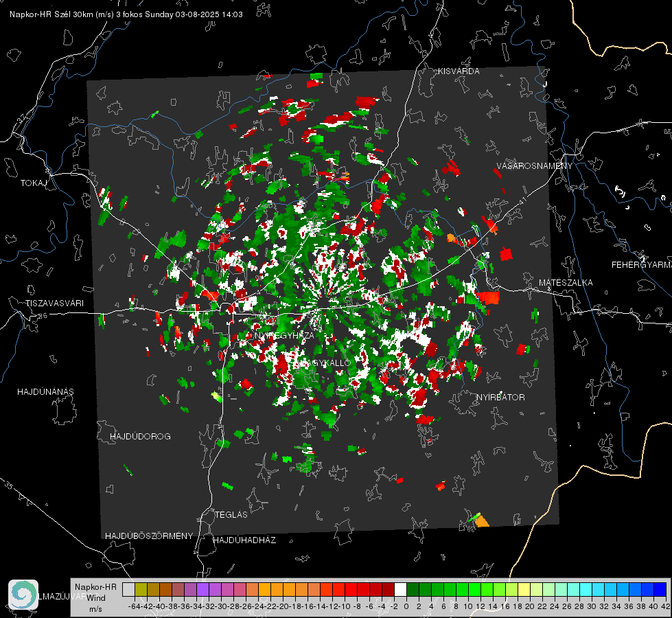Click the road number 35 label
The width and height of the screenshot is (672, 618).
pyautogui.click(x=9, y=485)
